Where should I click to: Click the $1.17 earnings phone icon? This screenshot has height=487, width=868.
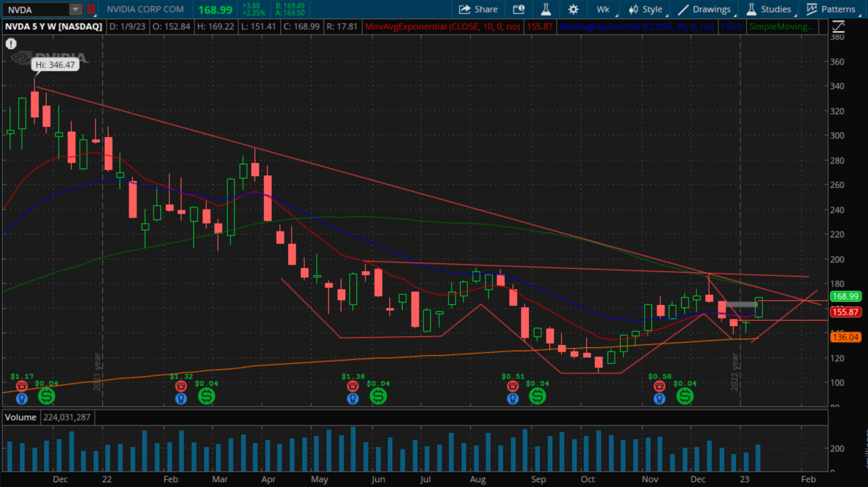tap(21, 386)
